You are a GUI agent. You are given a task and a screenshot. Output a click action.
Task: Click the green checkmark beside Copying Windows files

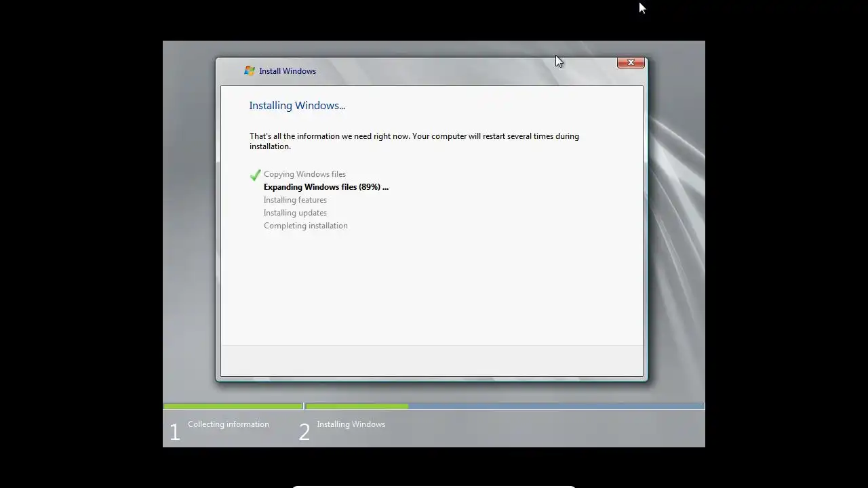click(255, 175)
